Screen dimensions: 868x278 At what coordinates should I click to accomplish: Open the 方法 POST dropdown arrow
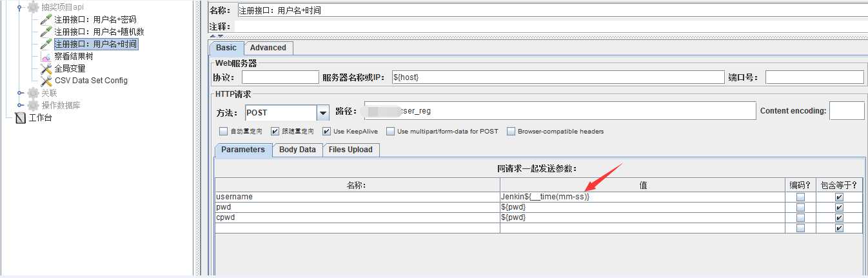point(323,113)
